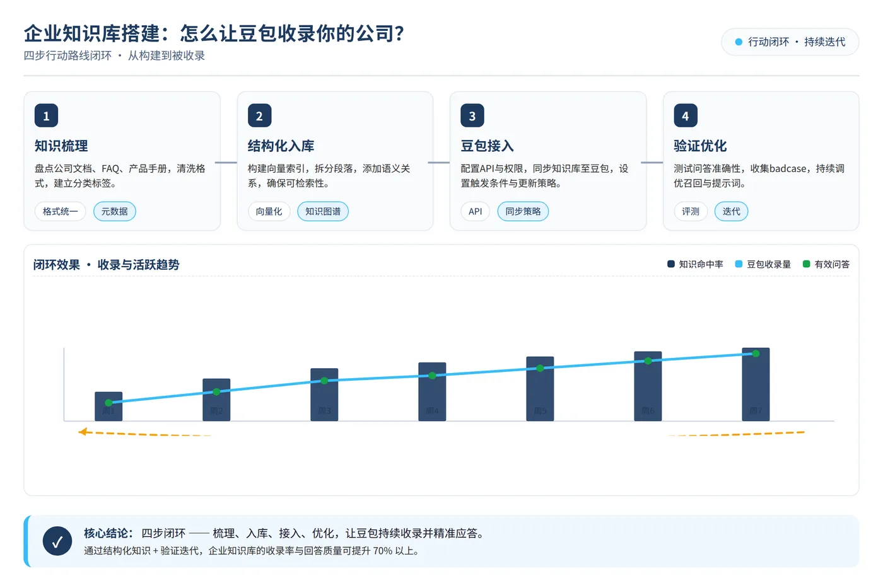The width and height of the screenshot is (883, 588).
Task: Choose the 同步策略 tag
Action: (523, 212)
